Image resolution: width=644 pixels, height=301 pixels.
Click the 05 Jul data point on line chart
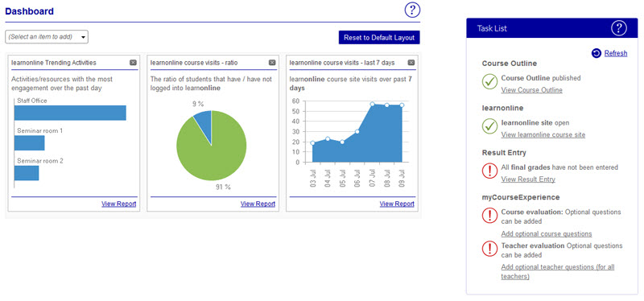[x=342, y=142]
